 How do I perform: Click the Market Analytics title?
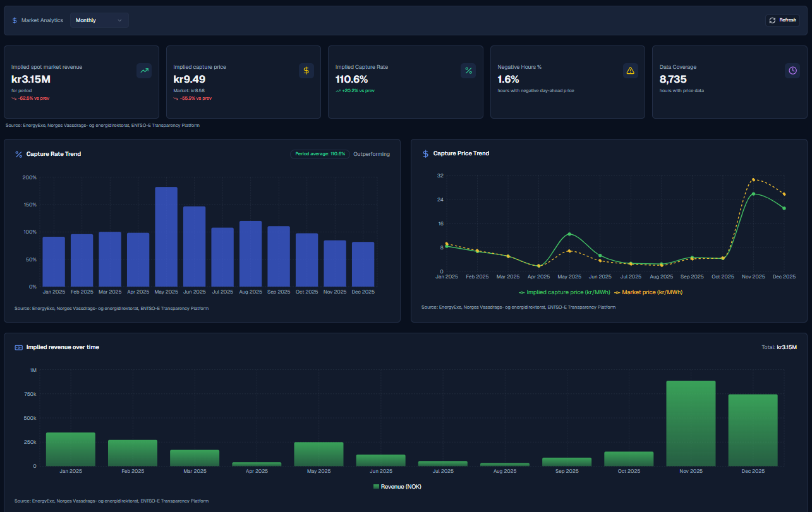tap(42, 20)
